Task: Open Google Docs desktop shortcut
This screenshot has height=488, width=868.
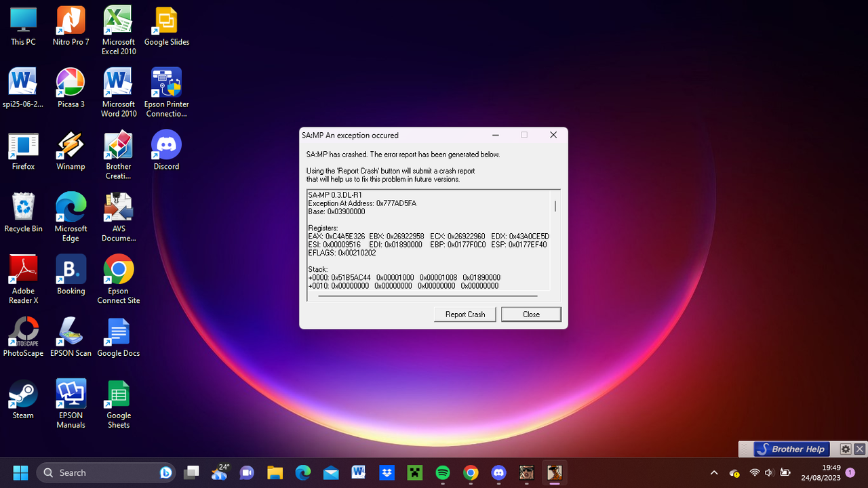Action: pyautogui.click(x=119, y=337)
